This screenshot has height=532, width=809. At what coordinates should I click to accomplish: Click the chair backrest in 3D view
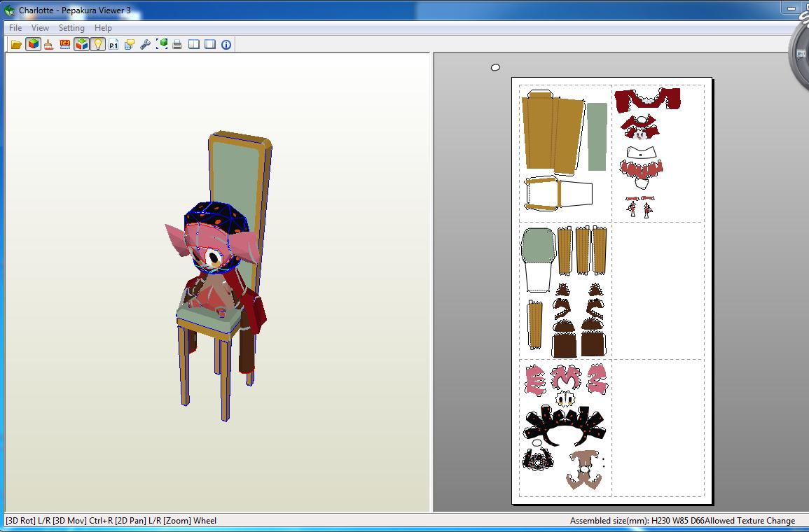(x=236, y=175)
